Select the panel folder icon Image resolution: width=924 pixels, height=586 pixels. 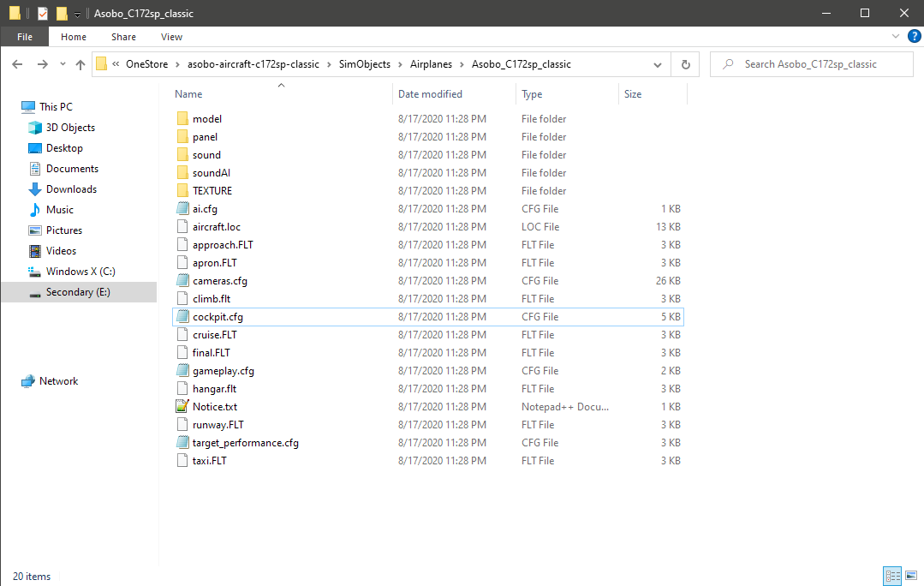point(182,137)
